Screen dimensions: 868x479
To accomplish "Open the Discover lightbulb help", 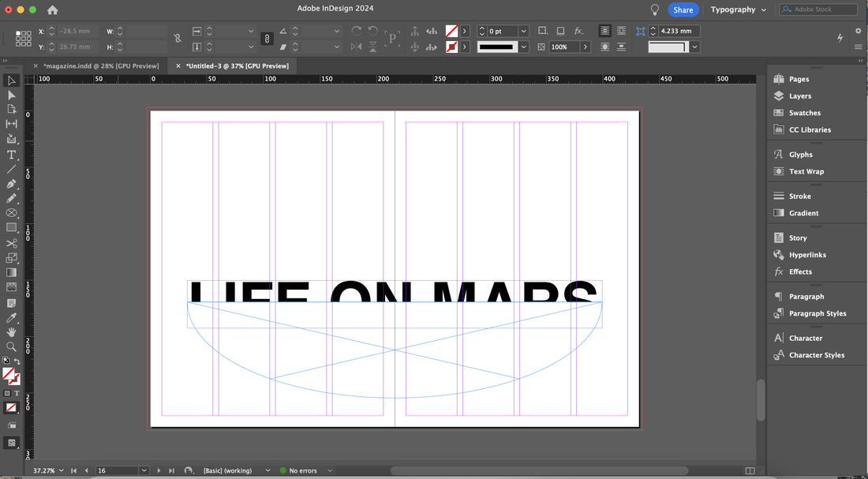I will (655, 9).
